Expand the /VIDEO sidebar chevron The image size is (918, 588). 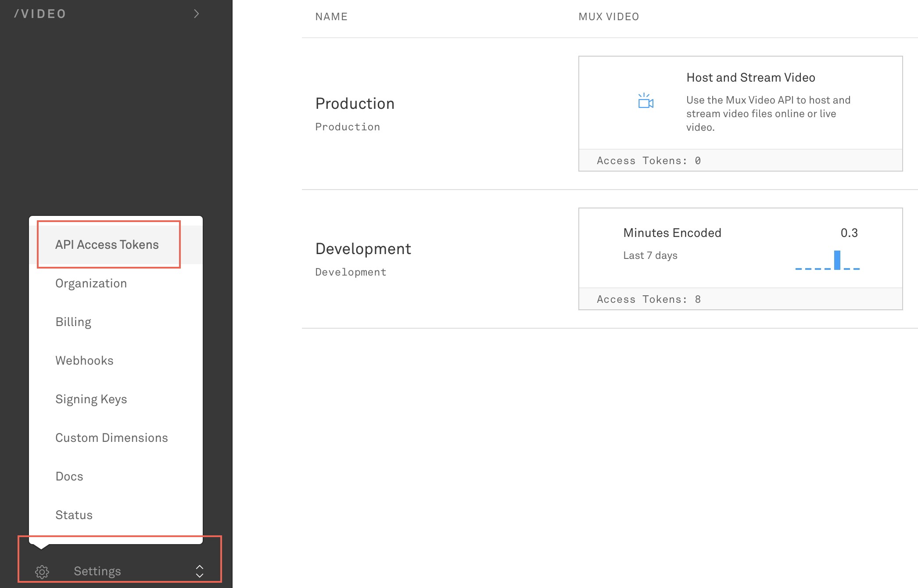click(x=197, y=14)
